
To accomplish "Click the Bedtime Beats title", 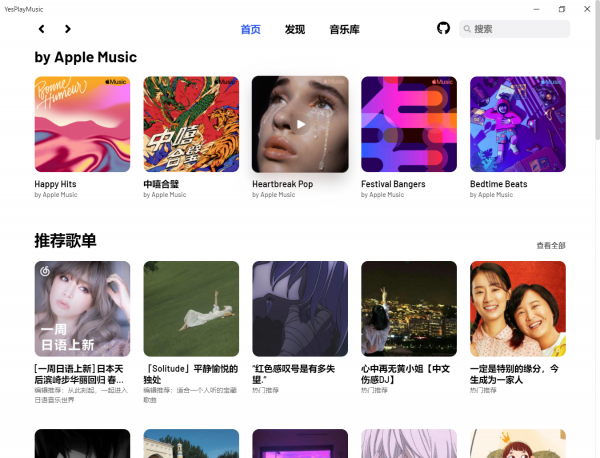I will [499, 184].
